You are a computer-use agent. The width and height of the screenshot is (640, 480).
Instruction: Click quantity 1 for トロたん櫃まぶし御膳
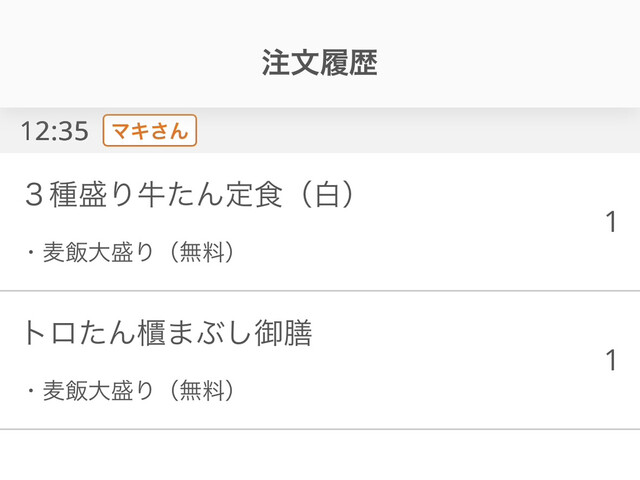pos(611,360)
